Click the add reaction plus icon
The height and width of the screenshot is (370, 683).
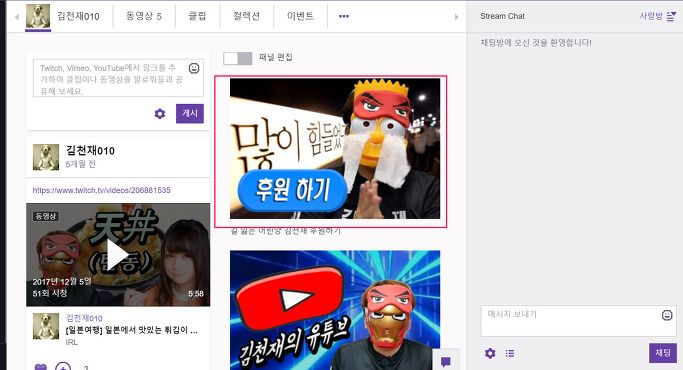[63, 367]
